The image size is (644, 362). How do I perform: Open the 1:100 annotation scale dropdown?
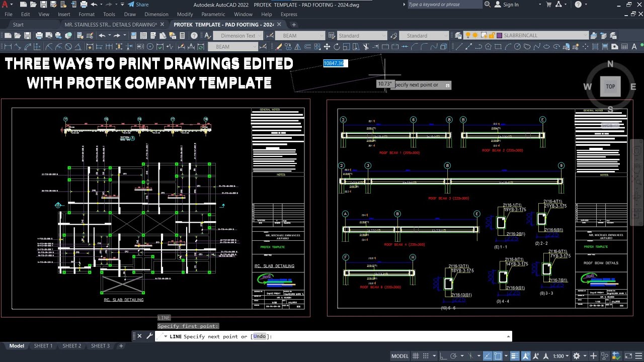coord(561,356)
